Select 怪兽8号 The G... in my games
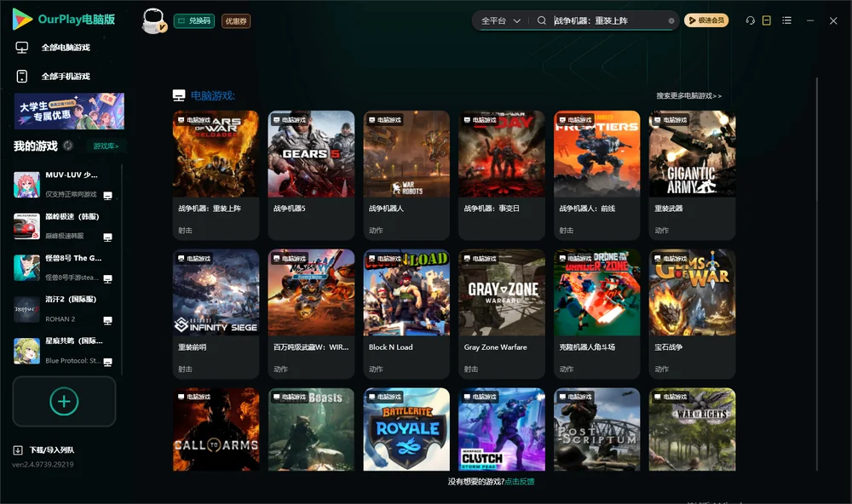Image resolution: width=852 pixels, height=504 pixels. pyautogui.click(x=64, y=267)
